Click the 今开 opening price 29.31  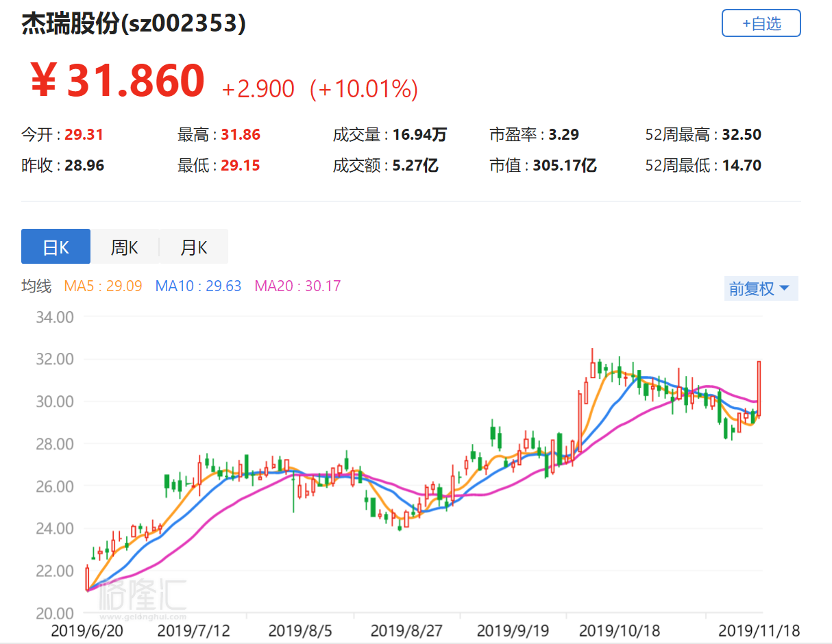point(84,134)
